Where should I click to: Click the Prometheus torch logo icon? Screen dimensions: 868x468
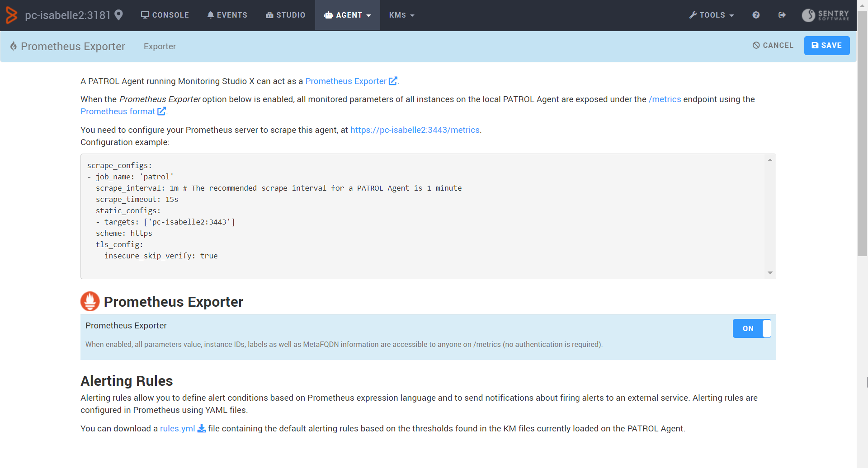90,301
